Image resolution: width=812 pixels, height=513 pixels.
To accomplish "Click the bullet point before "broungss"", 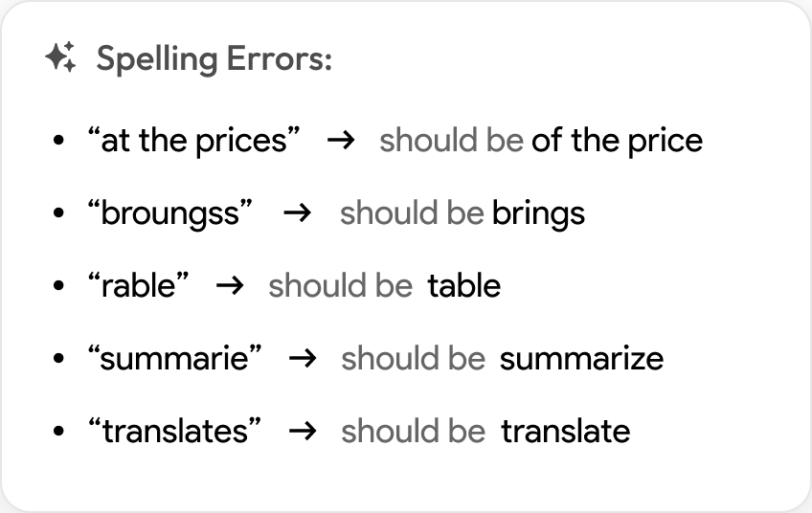I will [59, 214].
